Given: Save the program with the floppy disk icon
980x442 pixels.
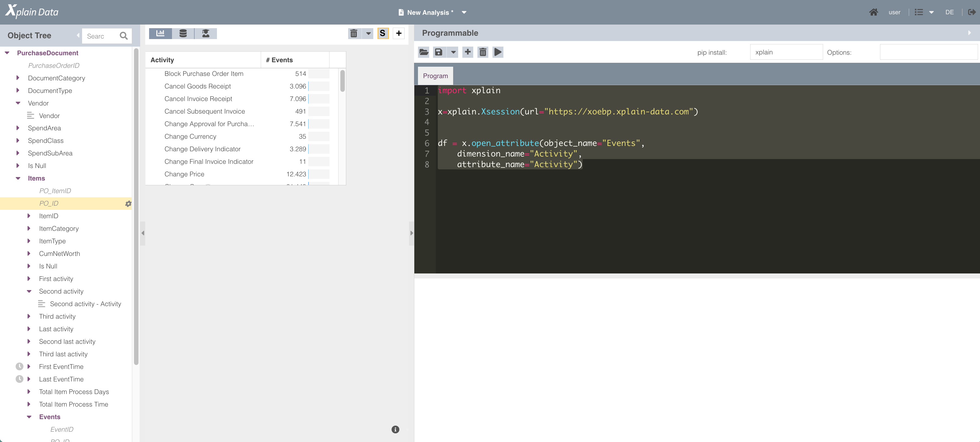Looking at the screenshot, I should (x=439, y=52).
